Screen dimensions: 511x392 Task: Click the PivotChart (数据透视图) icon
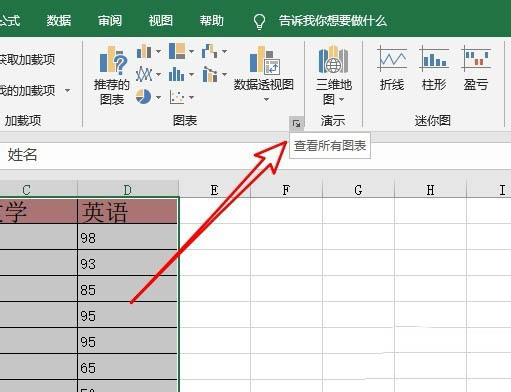pyautogui.click(x=265, y=61)
